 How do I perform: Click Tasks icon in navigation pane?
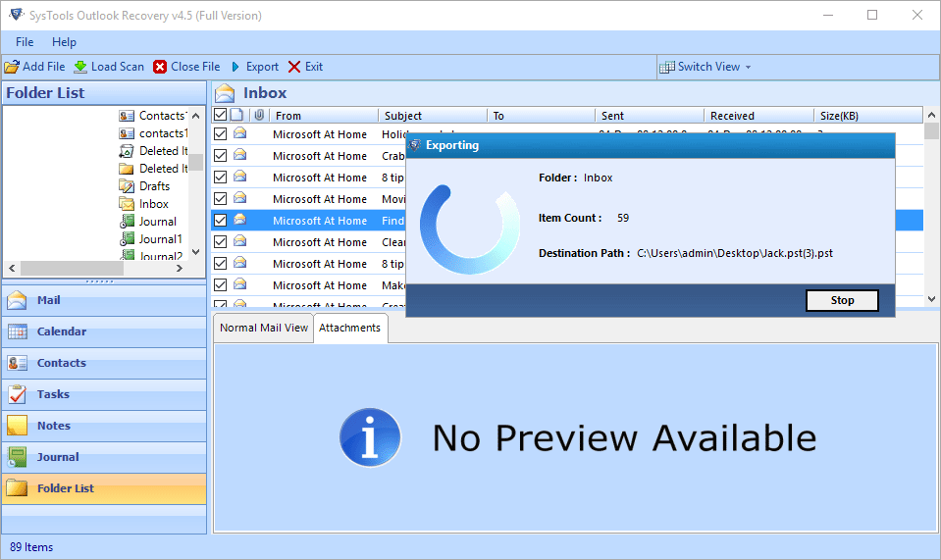17,394
